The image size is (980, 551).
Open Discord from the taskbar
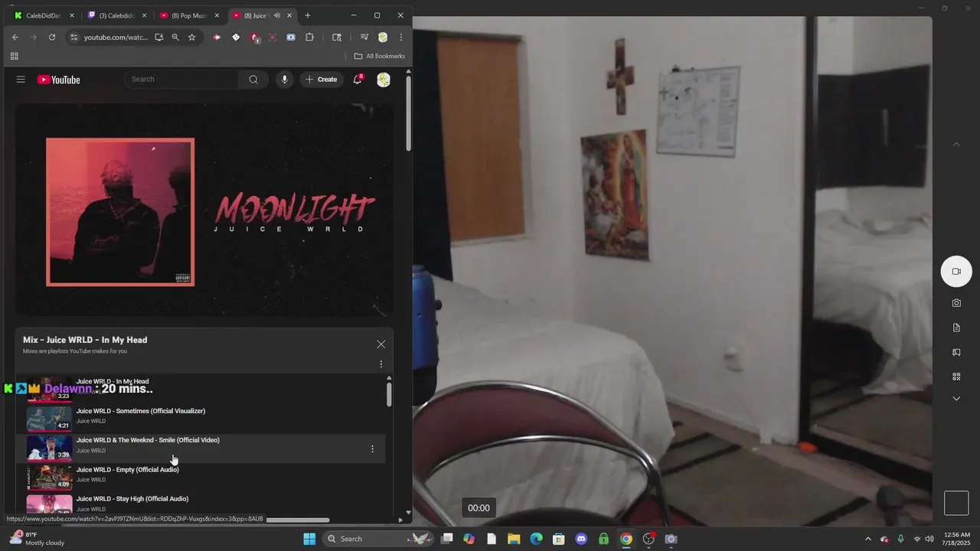pyautogui.click(x=581, y=539)
